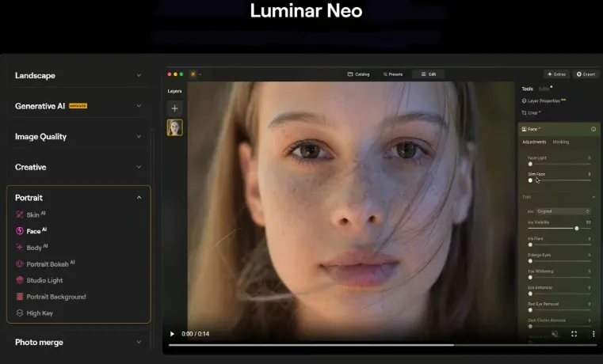Adjust the Iris Visibility slider
The width and height of the screenshot is (603, 364).
pyautogui.click(x=559, y=229)
